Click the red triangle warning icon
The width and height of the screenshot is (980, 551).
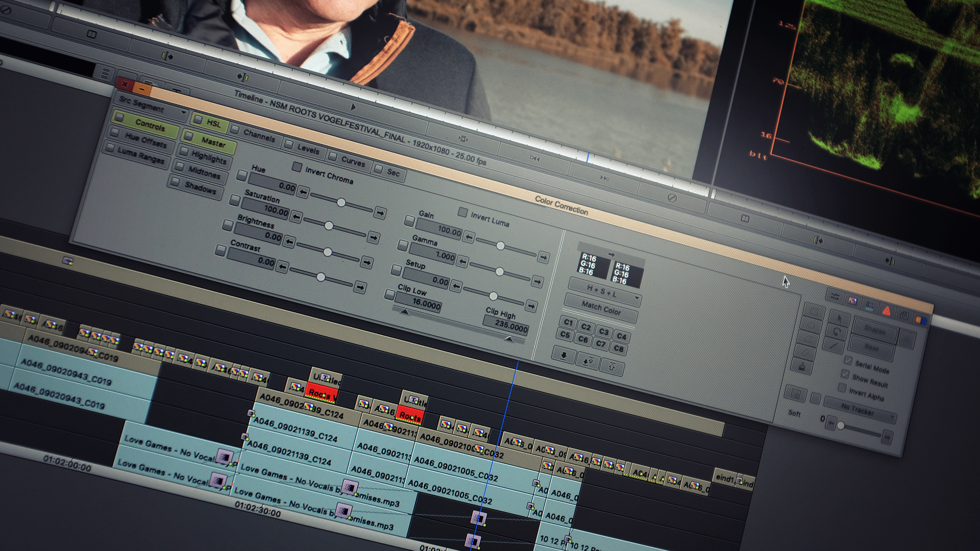point(887,311)
